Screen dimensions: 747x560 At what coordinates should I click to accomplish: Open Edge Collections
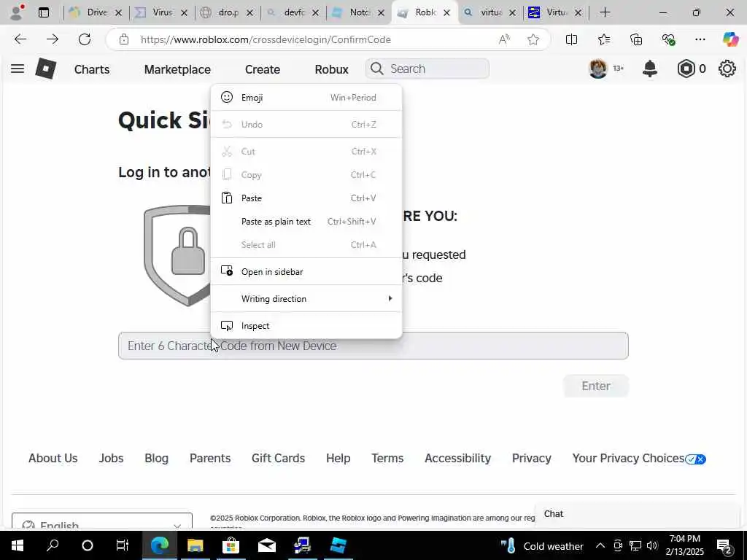click(x=636, y=39)
